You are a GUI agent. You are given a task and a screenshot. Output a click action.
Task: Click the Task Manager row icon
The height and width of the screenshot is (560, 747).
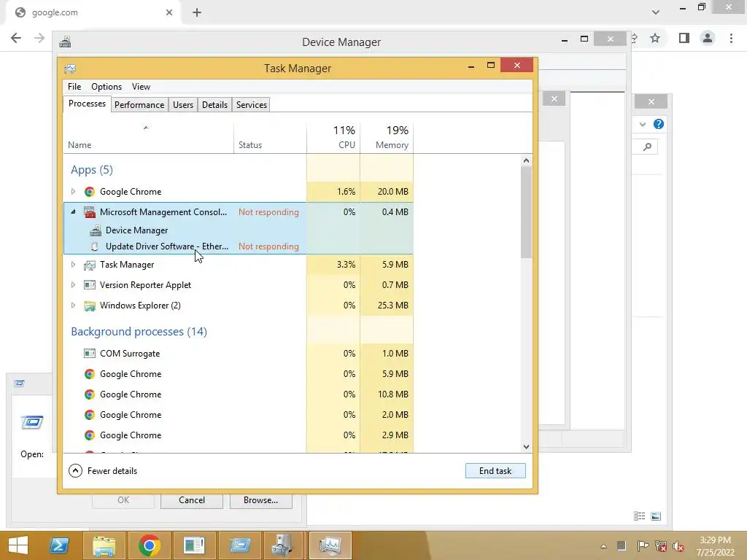89,265
